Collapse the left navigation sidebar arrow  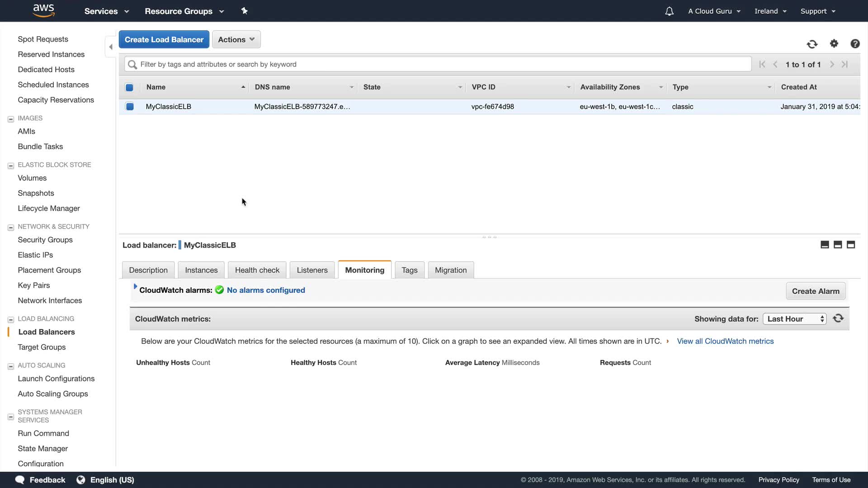point(111,47)
